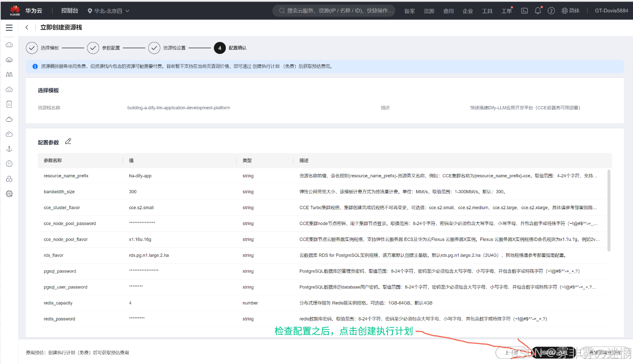633x364 pixels.
Task: Click the Huawei Cloud logo
Action: (x=15, y=10)
